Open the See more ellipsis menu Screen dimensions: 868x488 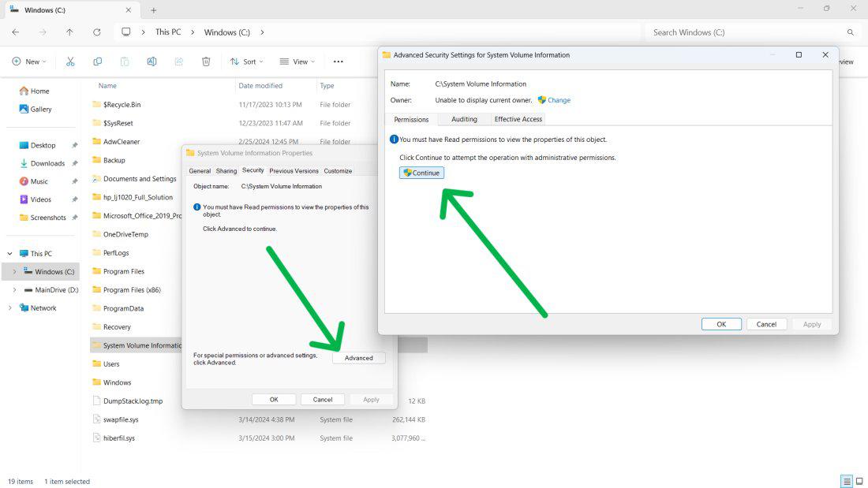[339, 61]
